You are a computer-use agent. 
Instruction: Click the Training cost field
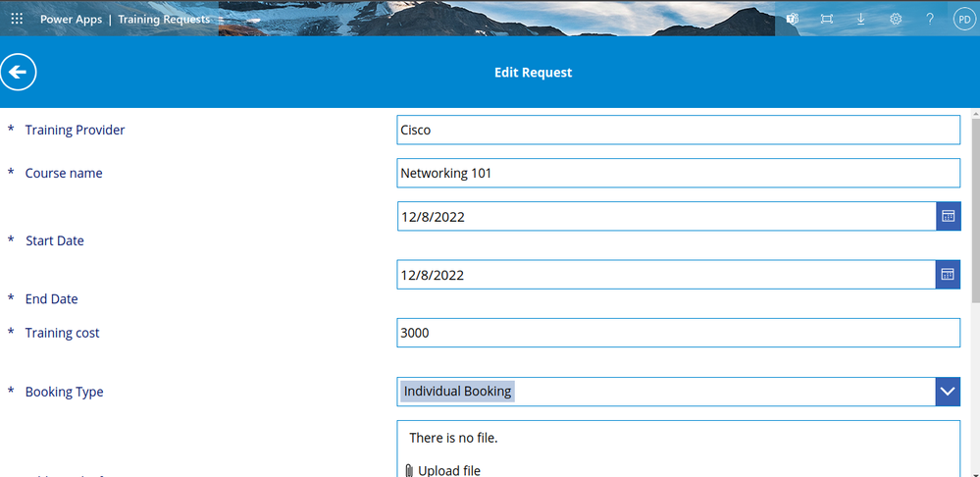coord(678,333)
